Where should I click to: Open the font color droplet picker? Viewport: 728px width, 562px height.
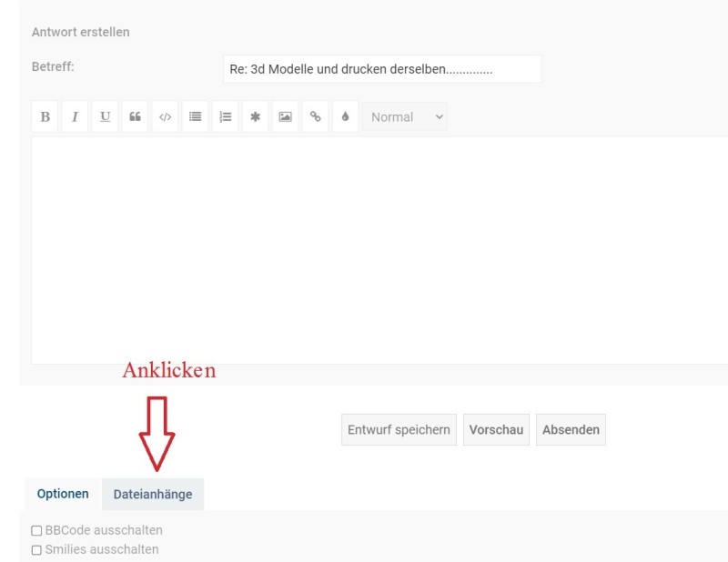click(345, 116)
